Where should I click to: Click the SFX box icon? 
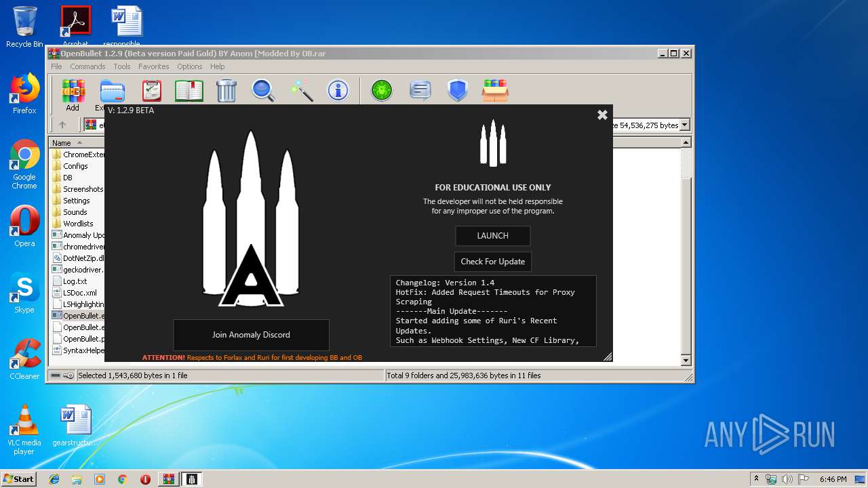click(x=495, y=90)
